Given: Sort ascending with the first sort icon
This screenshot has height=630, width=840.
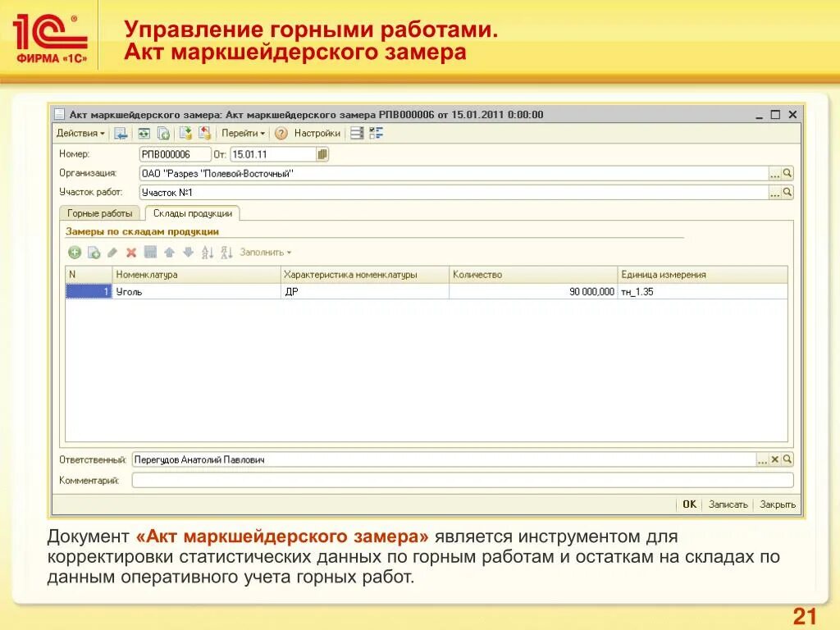Looking at the screenshot, I should [x=208, y=253].
